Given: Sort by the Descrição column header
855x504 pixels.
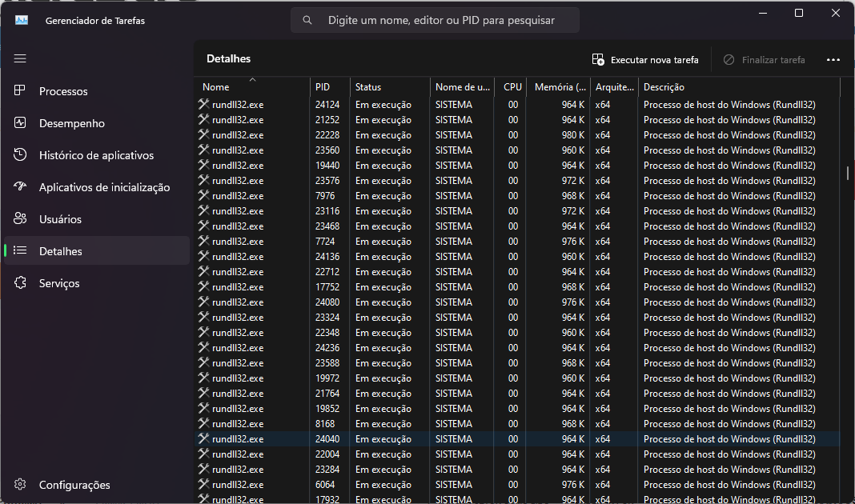Looking at the screenshot, I should pos(739,86).
